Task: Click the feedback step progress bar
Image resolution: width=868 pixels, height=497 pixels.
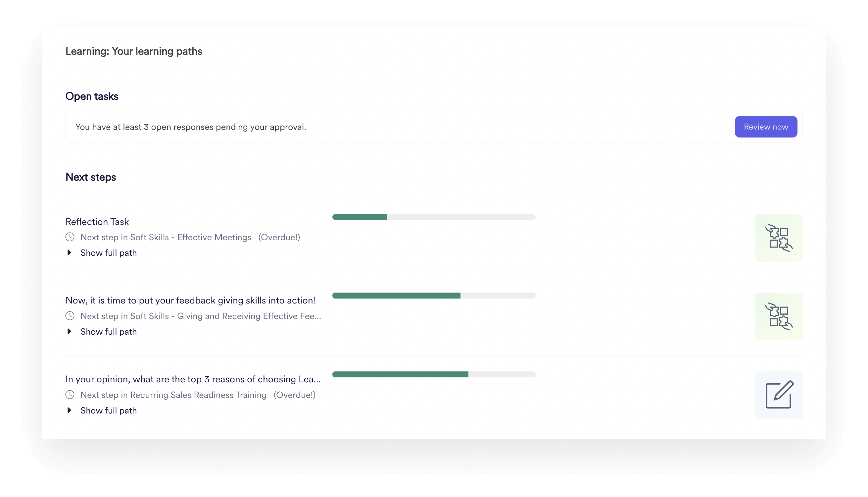Action: click(433, 296)
